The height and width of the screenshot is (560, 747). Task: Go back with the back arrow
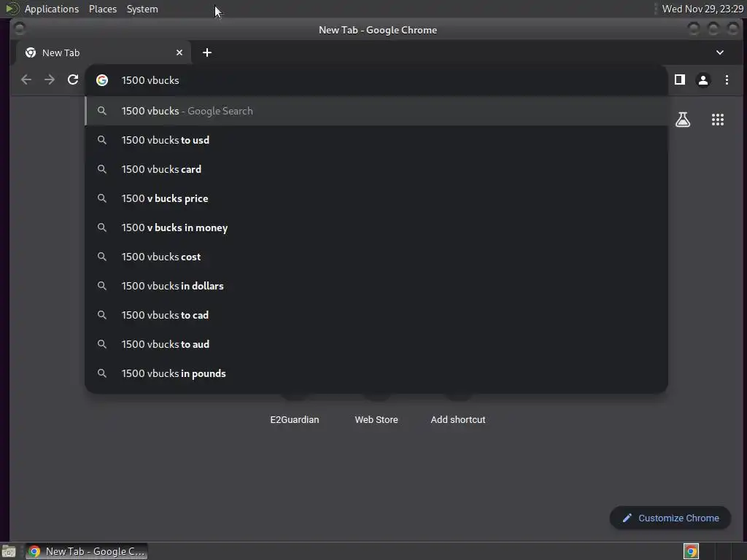tap(26, 80)
